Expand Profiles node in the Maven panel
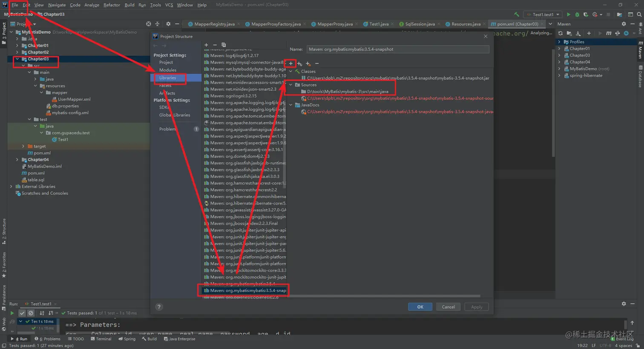Image resolution: width=644 pixels, height=349 pixels. 559,42
